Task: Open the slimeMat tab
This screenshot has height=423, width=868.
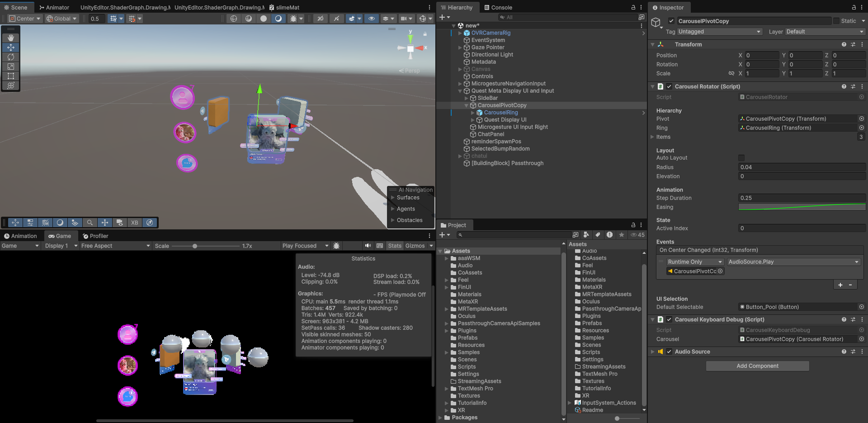Action: [x=284, y=8]
